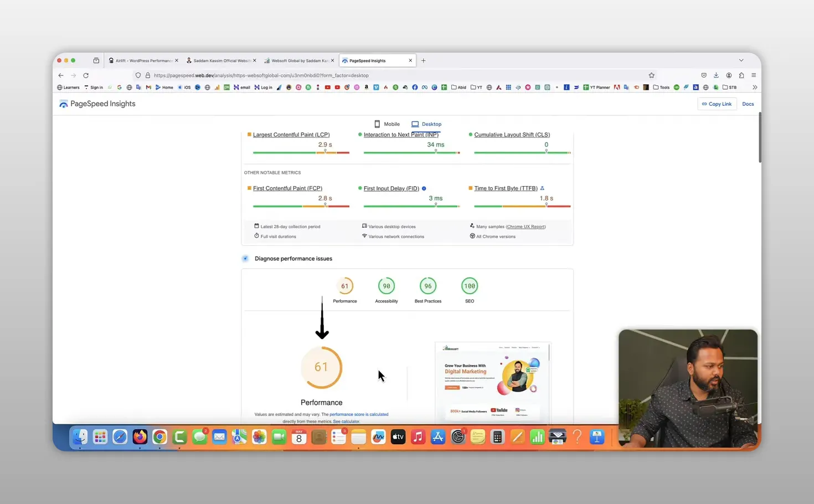
Task: Open the Docs link
Action: click(748, 104)
